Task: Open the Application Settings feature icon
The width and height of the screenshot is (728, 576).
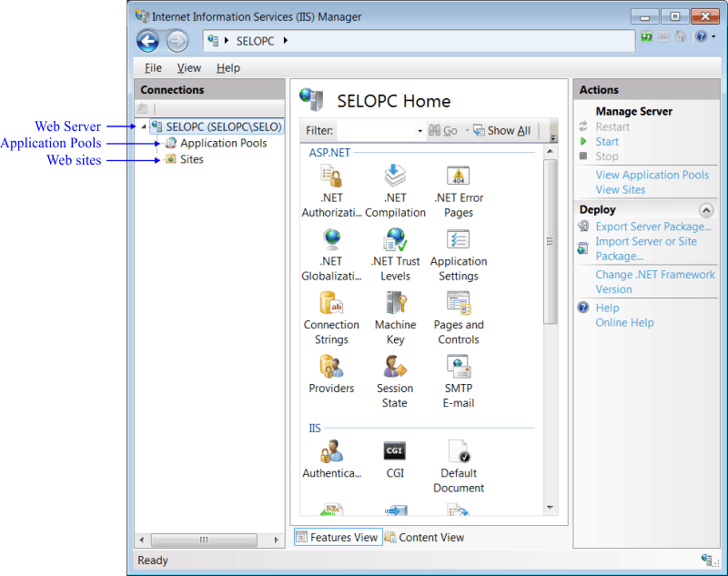Action: (x=459, y=239)
